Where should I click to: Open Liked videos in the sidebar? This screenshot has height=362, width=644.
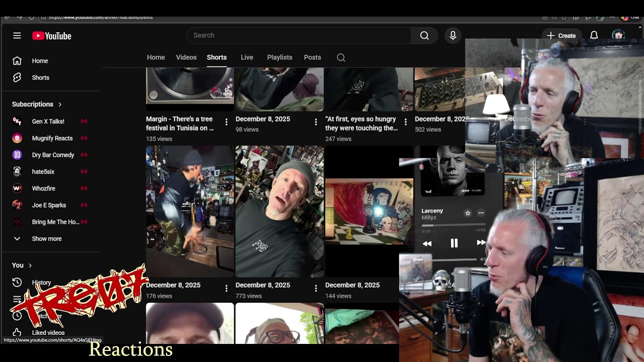pyautogui.click(x=48, y=333)
